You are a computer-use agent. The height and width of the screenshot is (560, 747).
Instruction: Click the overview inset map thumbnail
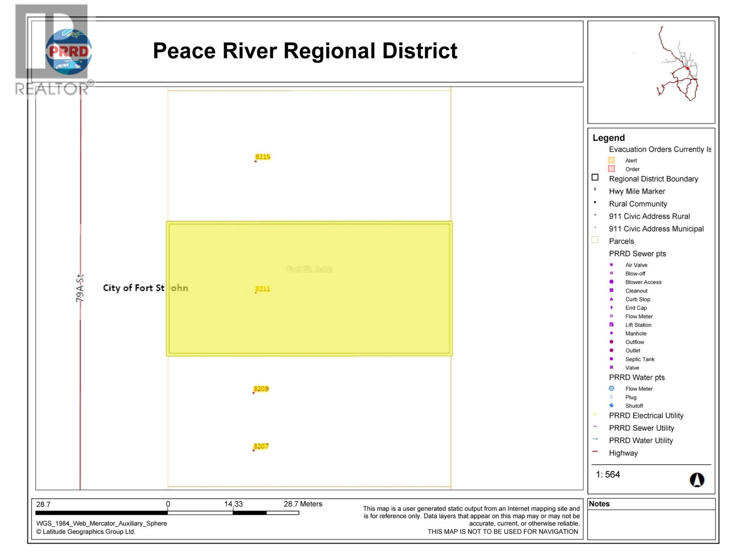click(x=651, y=72)
